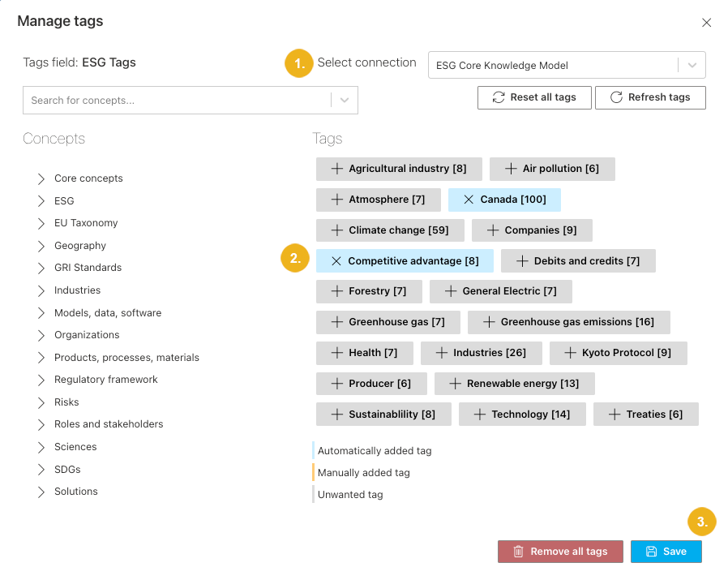The width and height of the screenshot is (728, 580).
Task: Open the Select connection dropdown arrow
Action: point(692,65)
